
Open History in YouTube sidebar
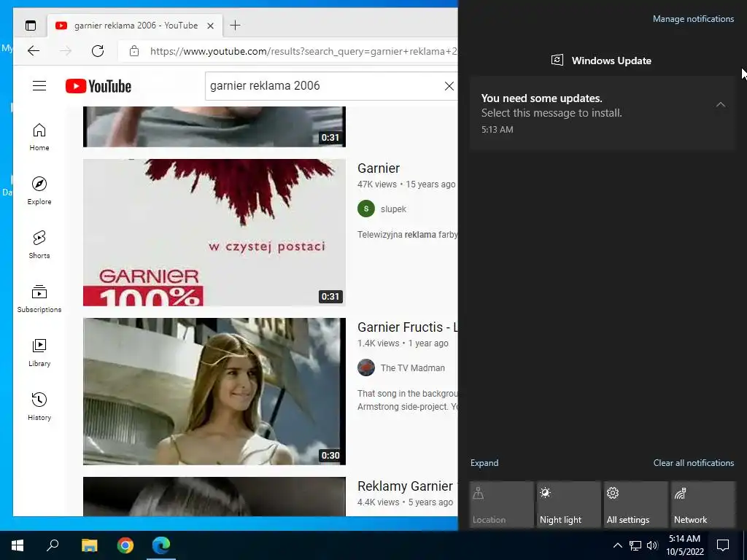(39, 407)
